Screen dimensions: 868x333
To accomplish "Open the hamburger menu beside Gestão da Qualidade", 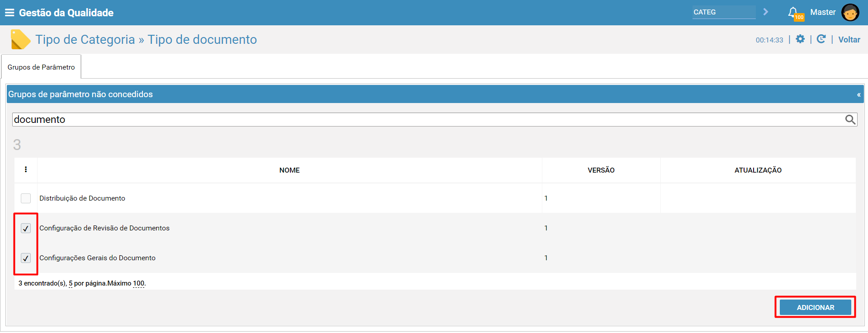I will [x=9, y=13].
